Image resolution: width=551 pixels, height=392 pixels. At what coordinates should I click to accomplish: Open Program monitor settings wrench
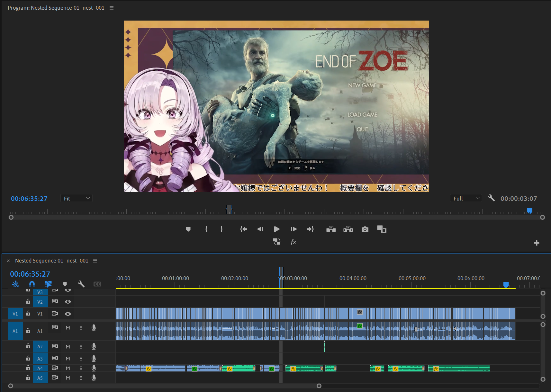coord(491,198)
